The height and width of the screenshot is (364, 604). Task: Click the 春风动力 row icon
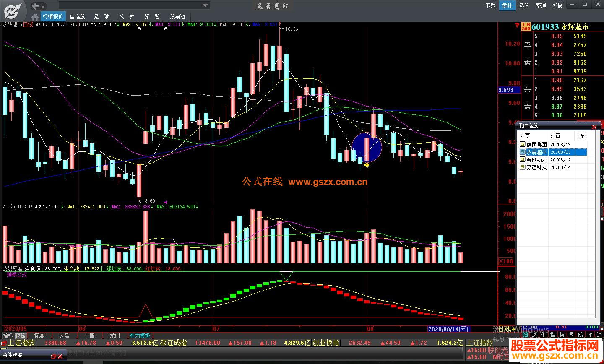(523, 160)
